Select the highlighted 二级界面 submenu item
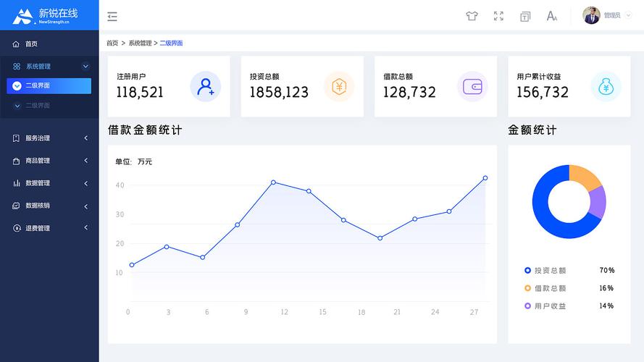This screenshot has height=362, width=644. 49,85
